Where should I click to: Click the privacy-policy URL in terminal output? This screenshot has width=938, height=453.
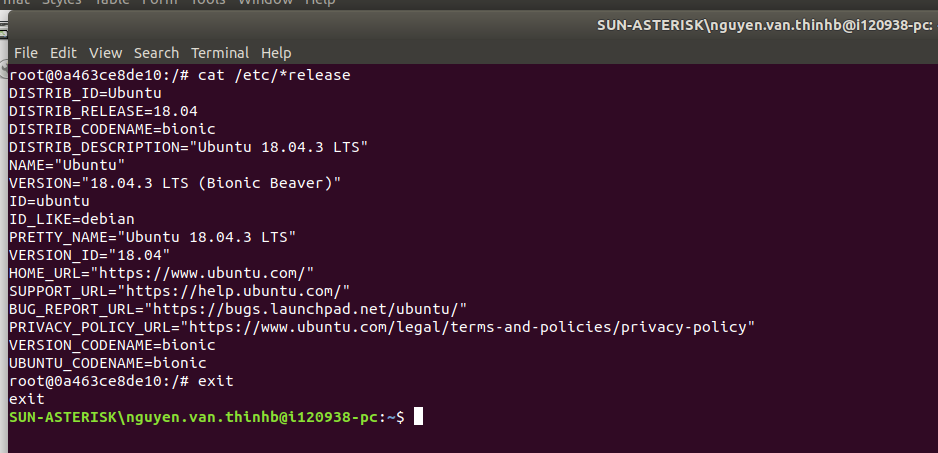[x=469, y=326]
